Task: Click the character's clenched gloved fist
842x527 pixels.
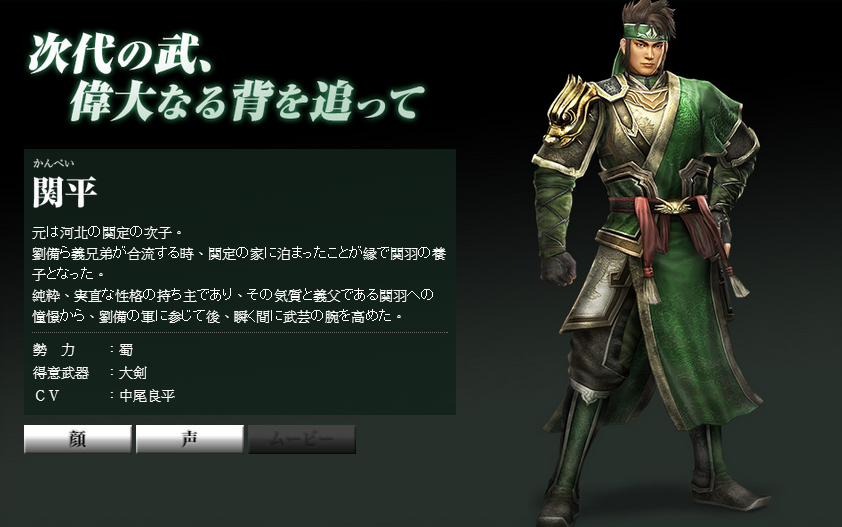Action: click(558, 267)
